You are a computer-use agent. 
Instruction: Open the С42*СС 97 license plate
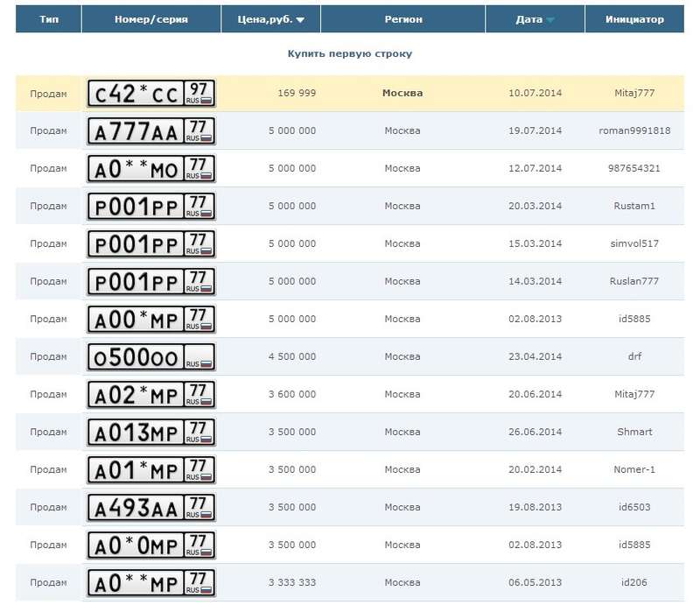[x=151, y=94]
